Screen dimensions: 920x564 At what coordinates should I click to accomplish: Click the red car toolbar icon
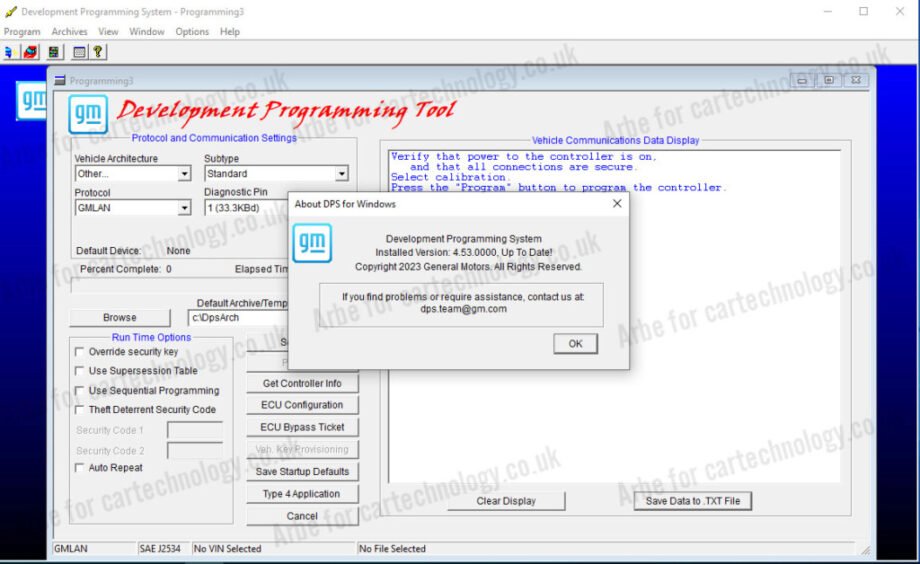pyautogui.click(x=31, y=52)
